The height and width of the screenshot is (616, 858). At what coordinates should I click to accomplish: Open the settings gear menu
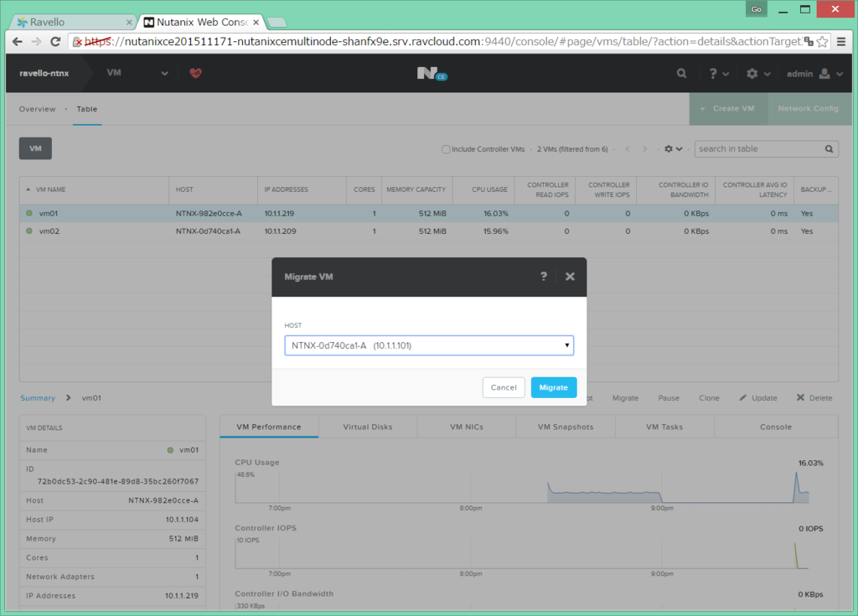757,74
